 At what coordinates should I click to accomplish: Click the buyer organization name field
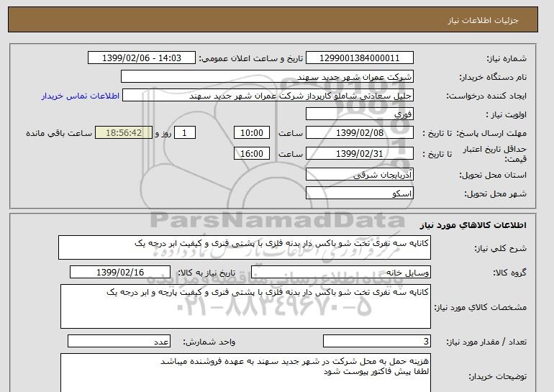[267, 77]
